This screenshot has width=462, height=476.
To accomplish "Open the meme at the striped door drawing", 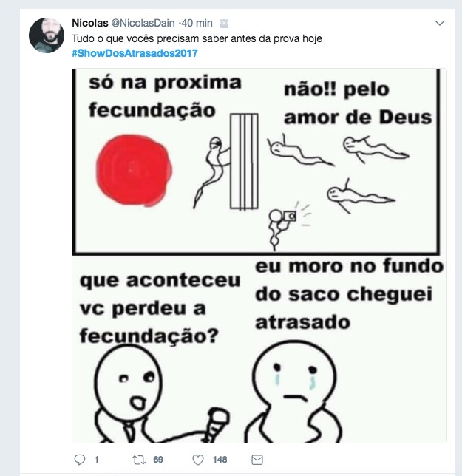I will tap(244, 161).
